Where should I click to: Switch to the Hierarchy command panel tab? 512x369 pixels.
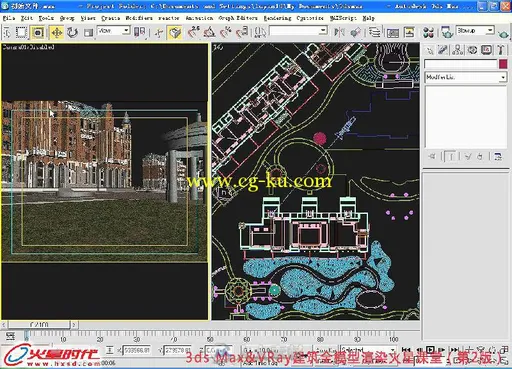point(458,50)
